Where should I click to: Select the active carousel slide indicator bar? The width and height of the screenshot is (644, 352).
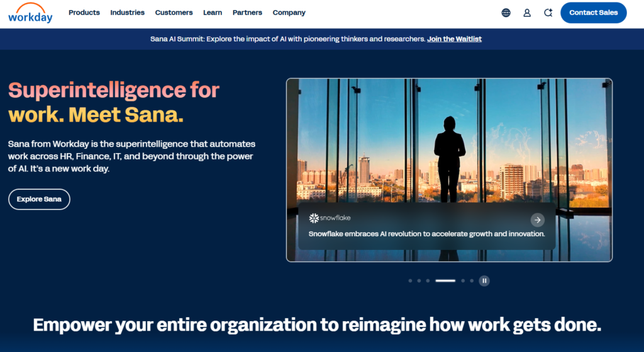pos(445,281)
